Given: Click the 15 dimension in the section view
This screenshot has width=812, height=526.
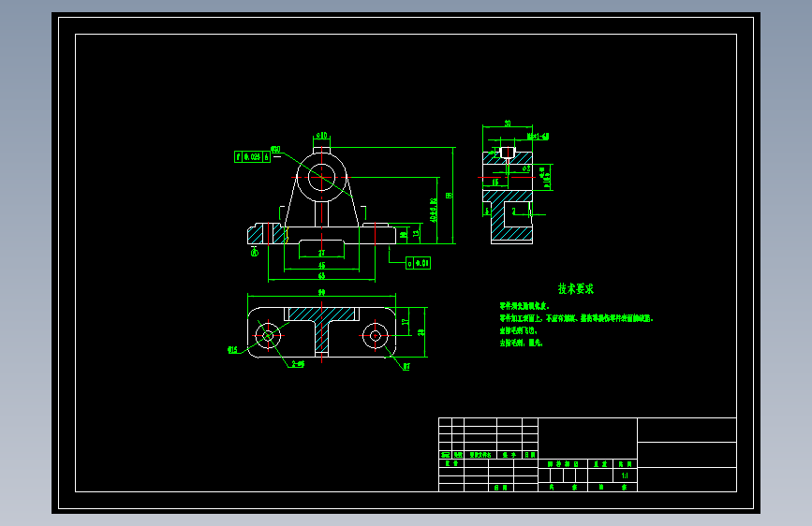Looking at the screenshot, I should click(495, 183).
